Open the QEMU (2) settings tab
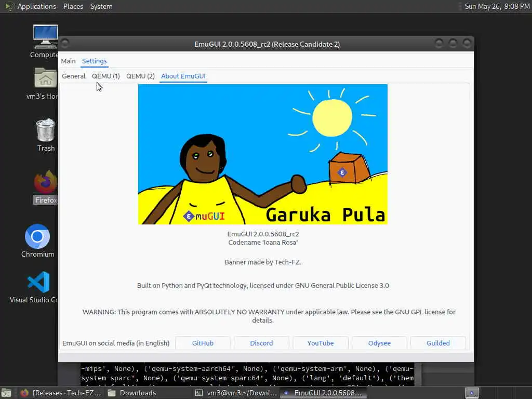Screen dimensions: 532x399 point(140,76)
